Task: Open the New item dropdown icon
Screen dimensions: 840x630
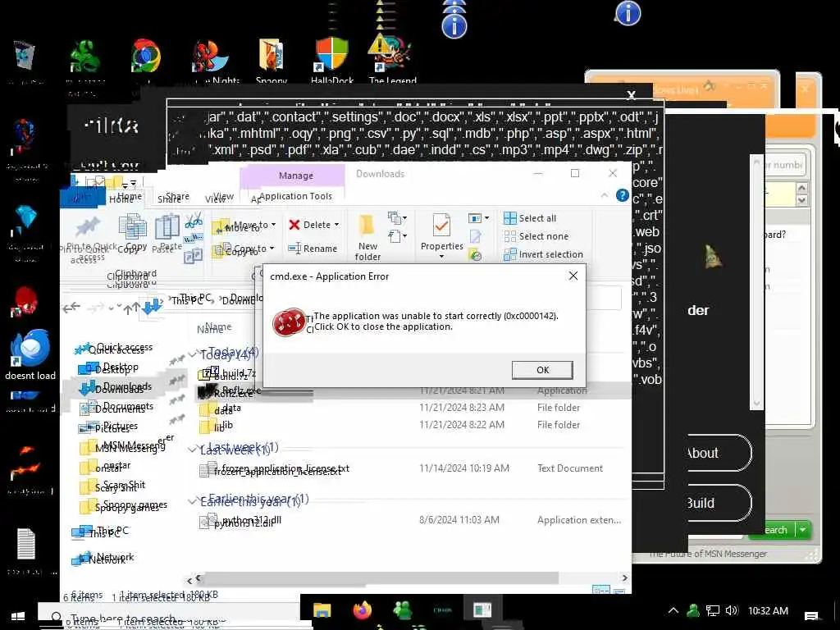Action: coord(397,217)
